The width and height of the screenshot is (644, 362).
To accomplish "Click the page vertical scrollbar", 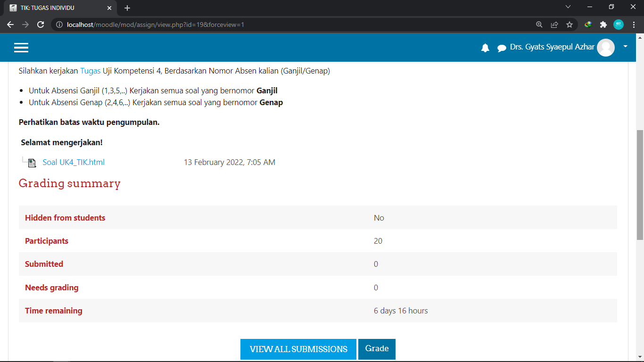I will (x=640, y=184).
